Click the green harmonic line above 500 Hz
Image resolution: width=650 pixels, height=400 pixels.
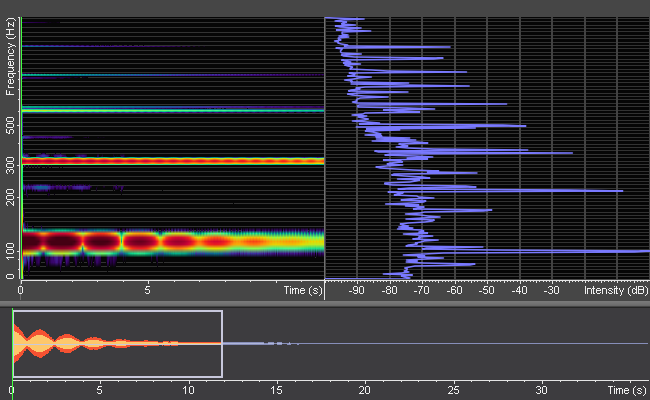[170, 109]
